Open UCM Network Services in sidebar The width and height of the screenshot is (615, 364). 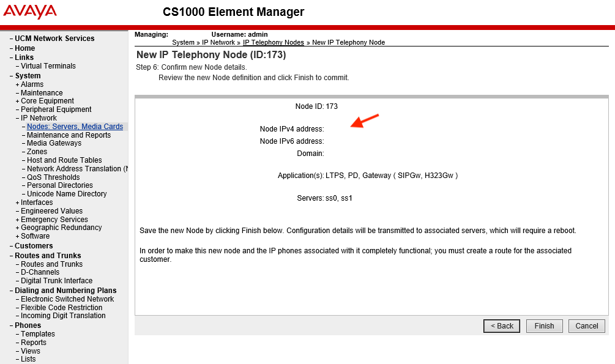[x=54, y=39]
